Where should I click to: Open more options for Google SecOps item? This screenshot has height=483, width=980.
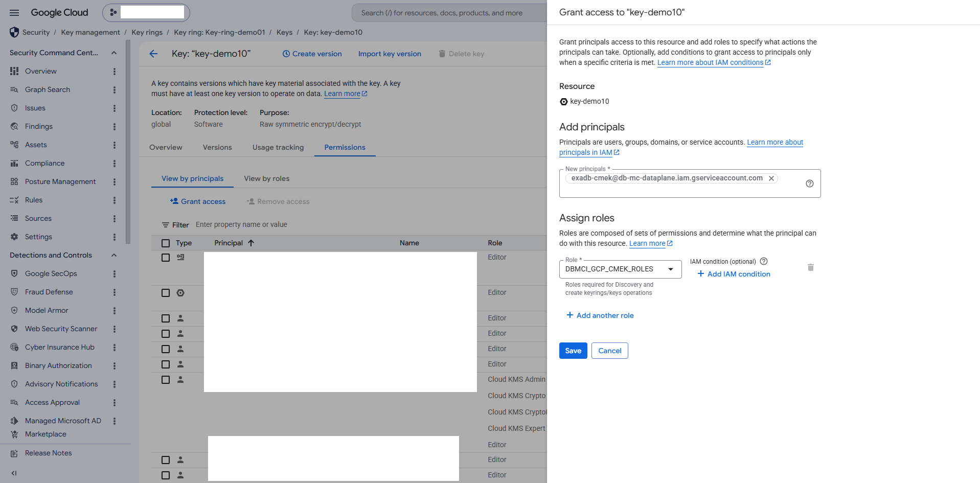point(115,274)
